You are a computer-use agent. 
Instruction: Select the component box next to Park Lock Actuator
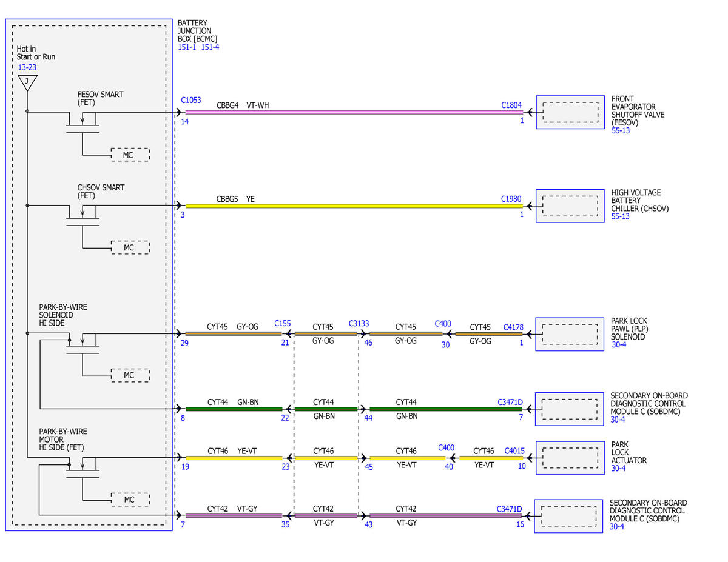tap(570, 458)
